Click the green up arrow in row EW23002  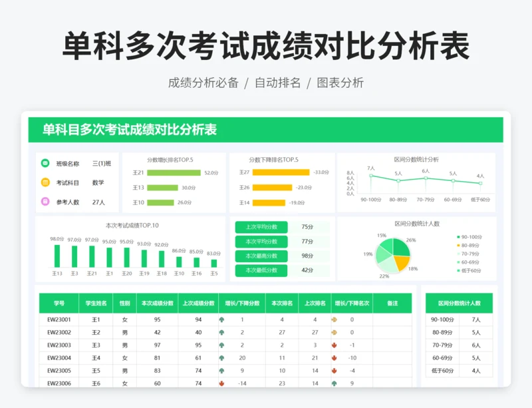tap(221, 332)
